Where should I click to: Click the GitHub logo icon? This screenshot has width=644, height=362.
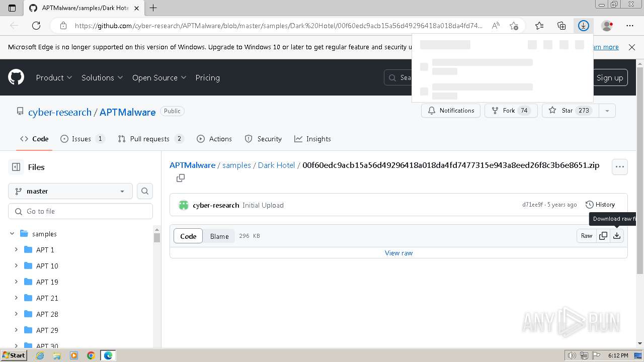pyautogui.click(x=16, y=77)
